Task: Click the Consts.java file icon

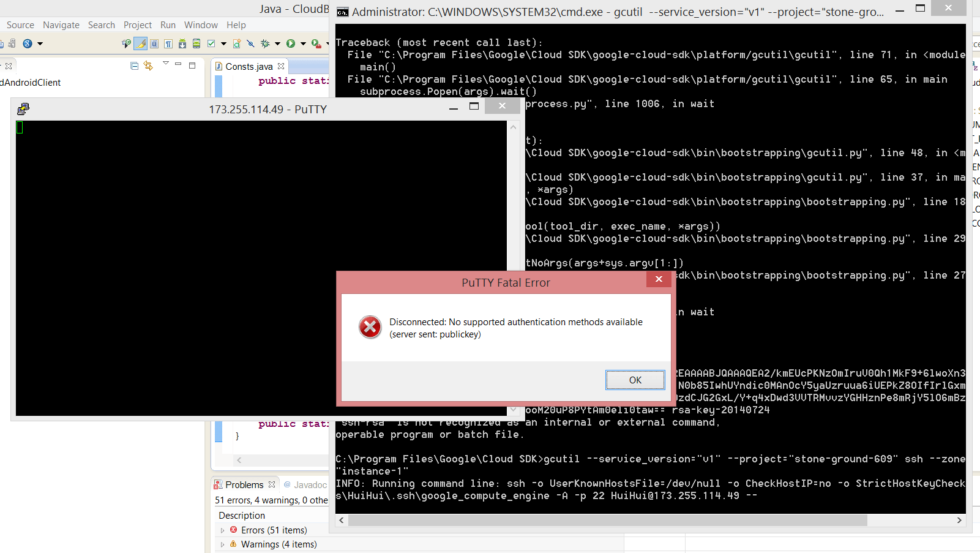Action: click(219, 66)
